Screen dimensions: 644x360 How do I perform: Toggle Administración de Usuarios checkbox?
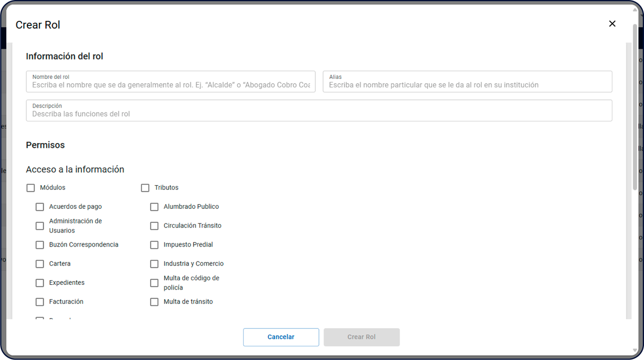[x=40, y=226]
